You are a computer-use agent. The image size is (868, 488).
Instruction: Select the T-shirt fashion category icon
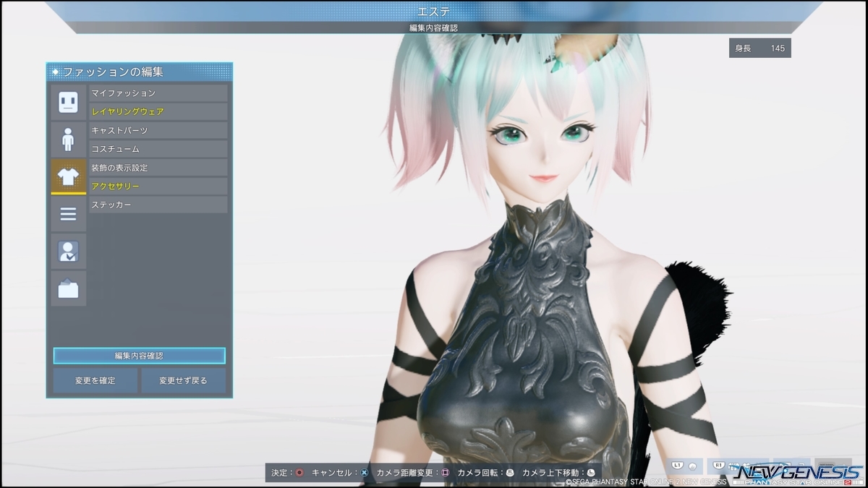pos(68,176)
